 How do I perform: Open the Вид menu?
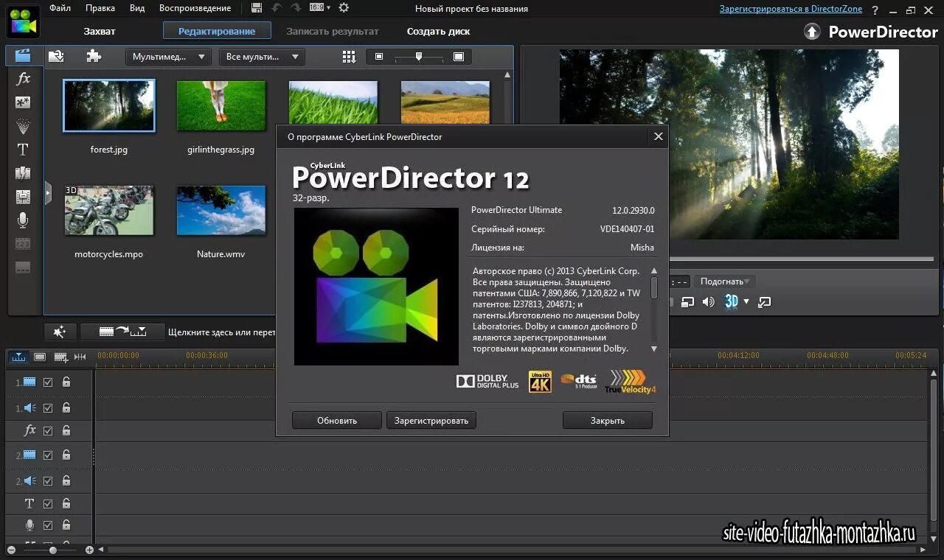(x=137, y=8)
